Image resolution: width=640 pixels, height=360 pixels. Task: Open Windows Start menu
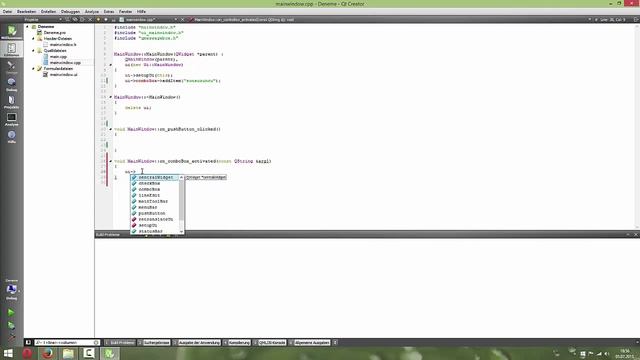pos(8,353)
